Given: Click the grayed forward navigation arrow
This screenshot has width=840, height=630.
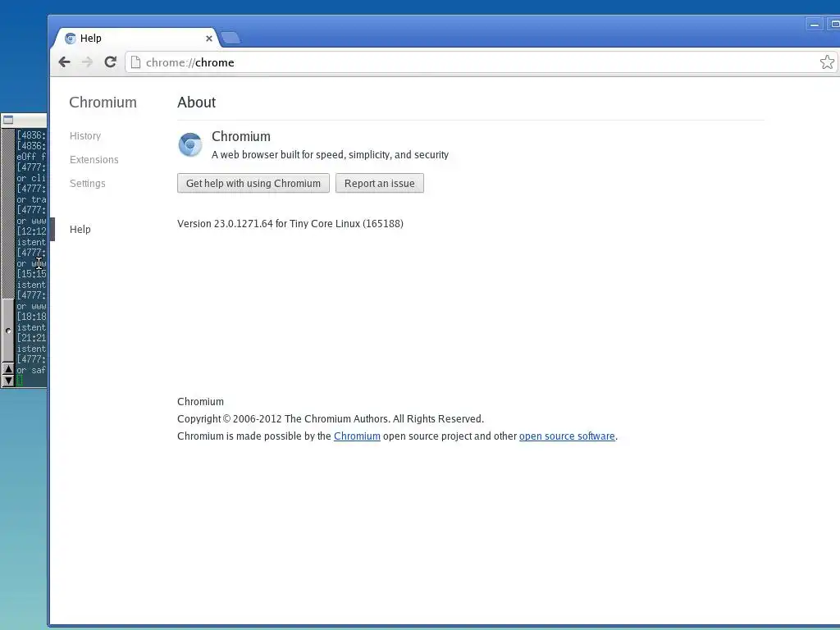Looking at the screenshot, I should tap(87, 62).
